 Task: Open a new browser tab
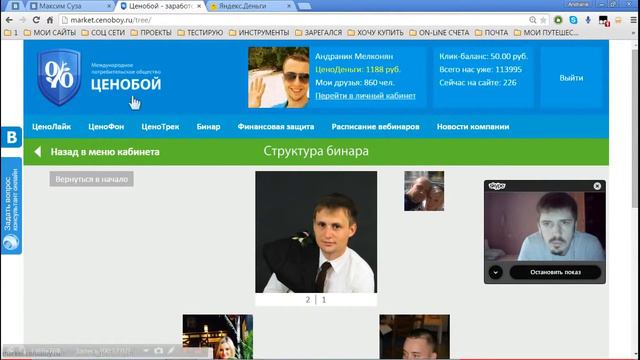(304, 6)
